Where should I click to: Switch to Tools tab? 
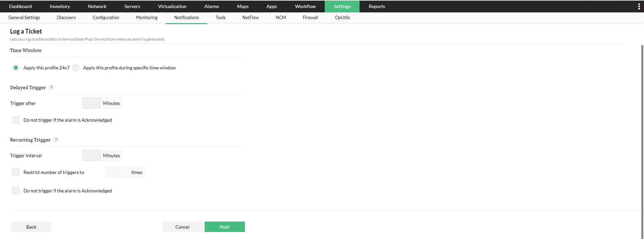click(221, 18)
